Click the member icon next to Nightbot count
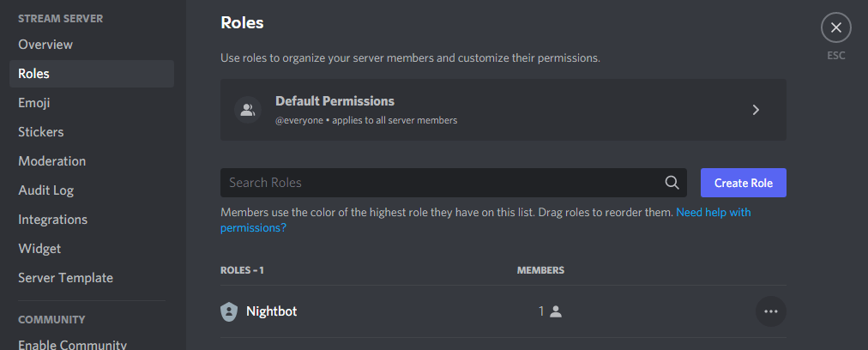868x350 pixels. [x=556, y=311]
